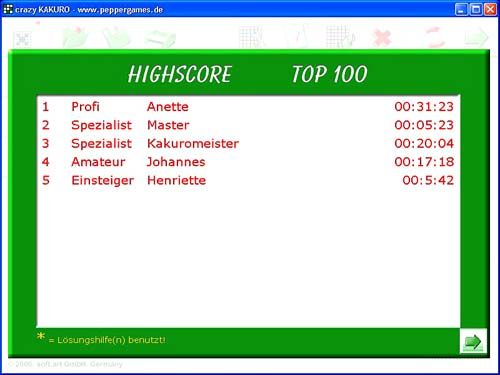Click the crazy KAKURO title bar icon
Screen dimensions: 500x375
coord(8,9)
